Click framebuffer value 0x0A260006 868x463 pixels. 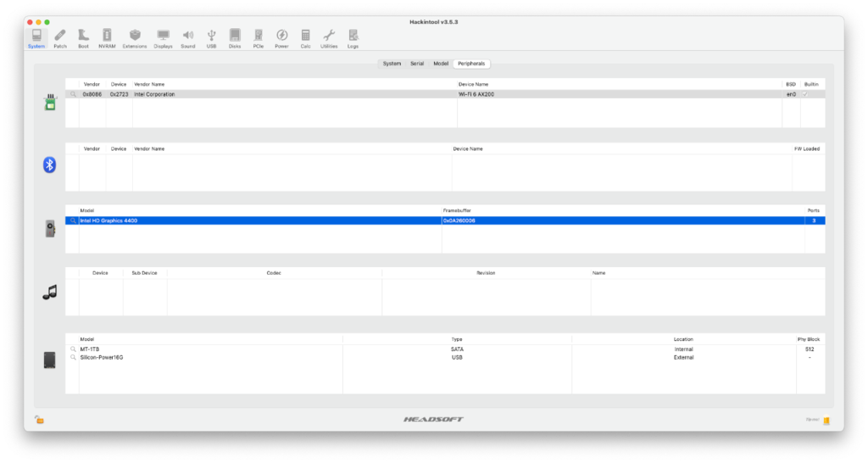[459, 221]
